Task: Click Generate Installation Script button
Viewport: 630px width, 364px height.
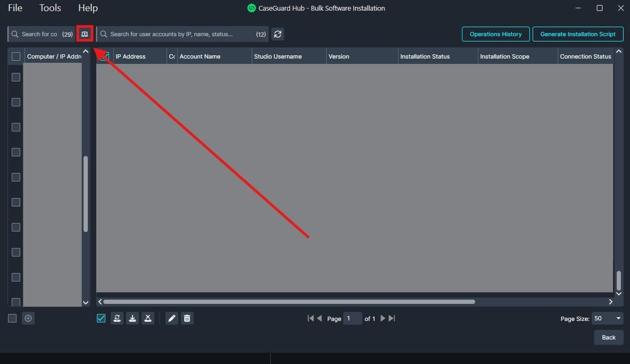Action: tap(577, 34)
